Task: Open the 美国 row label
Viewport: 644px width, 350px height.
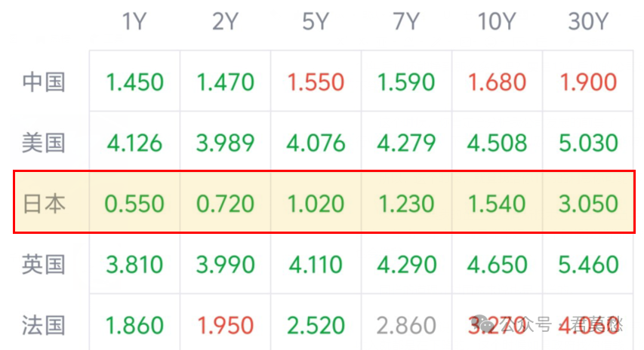Action: [44, 143]
